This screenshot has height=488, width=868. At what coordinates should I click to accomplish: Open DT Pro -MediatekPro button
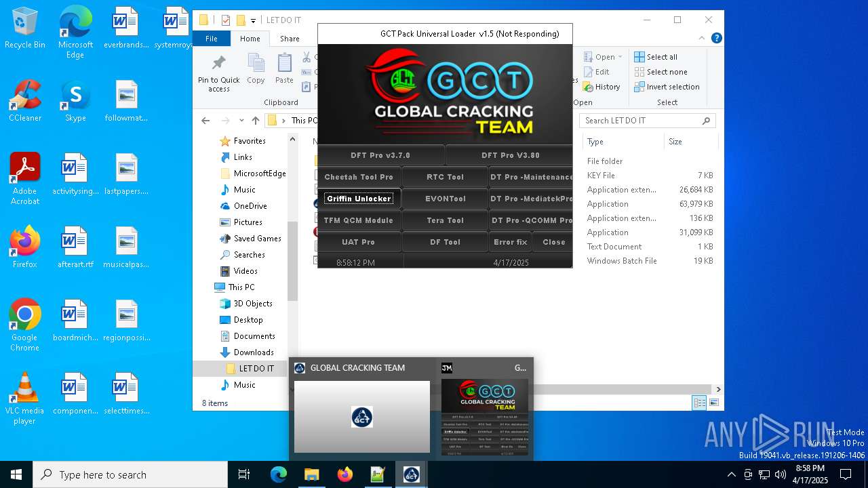[x=531, y=199]
